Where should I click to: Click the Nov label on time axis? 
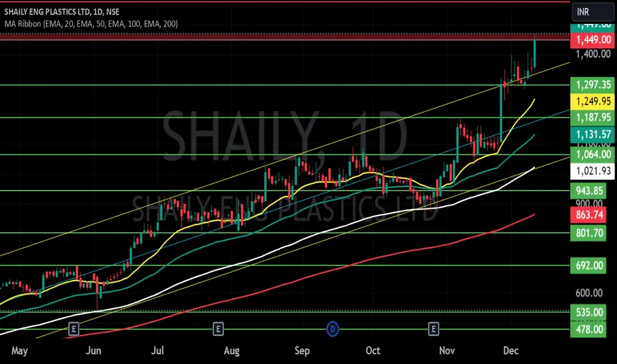click(x=447, y=351)
